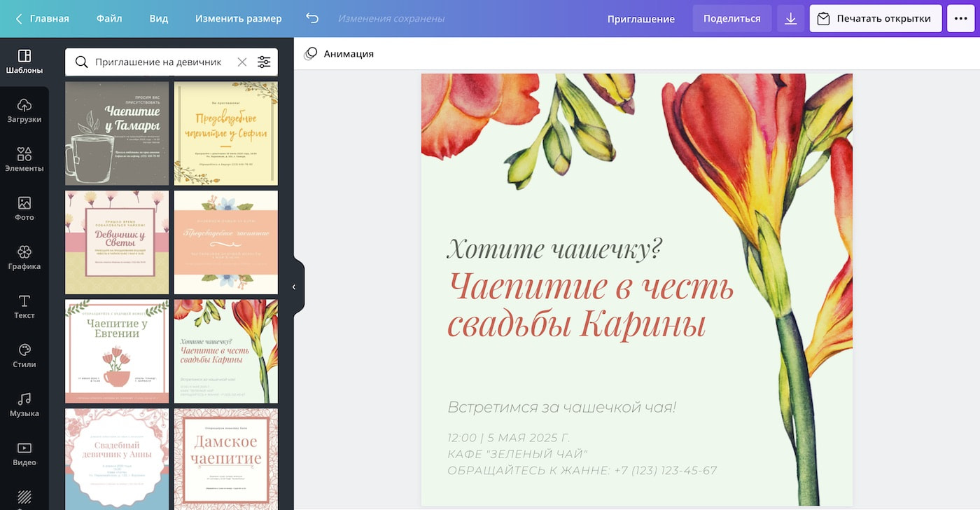Open the Фото photos panel
This screenshot has width=980, height=510.
[x=24, y=209]
